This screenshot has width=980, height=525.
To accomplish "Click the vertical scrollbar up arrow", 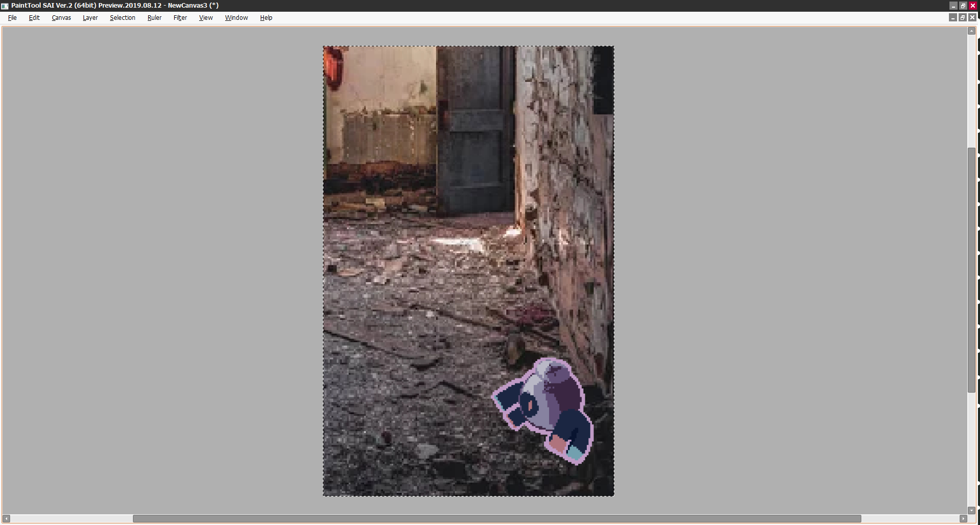I will [971, 31].
